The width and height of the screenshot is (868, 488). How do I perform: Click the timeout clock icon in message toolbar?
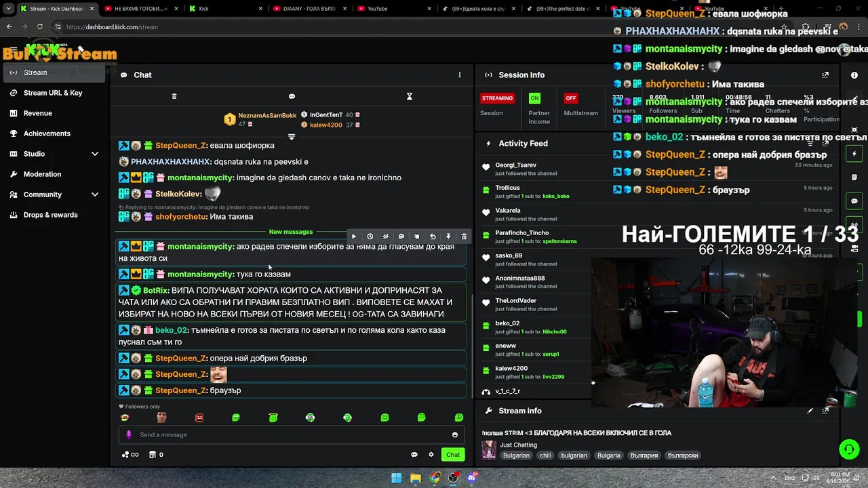click(x=370, y=237)
